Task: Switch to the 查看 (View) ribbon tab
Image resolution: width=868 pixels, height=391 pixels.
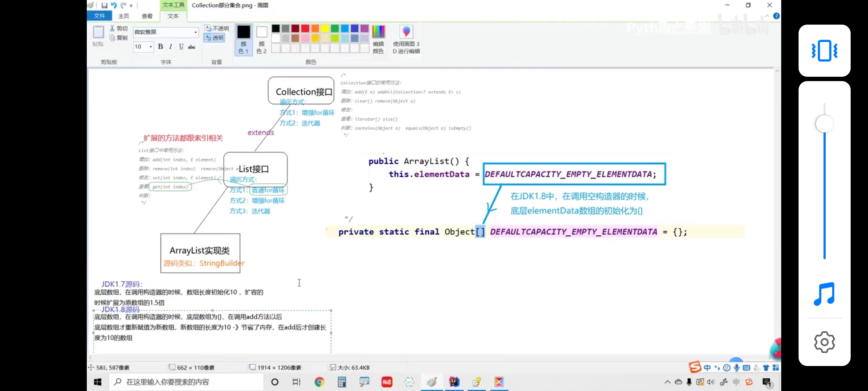Action: coord(147,16)
